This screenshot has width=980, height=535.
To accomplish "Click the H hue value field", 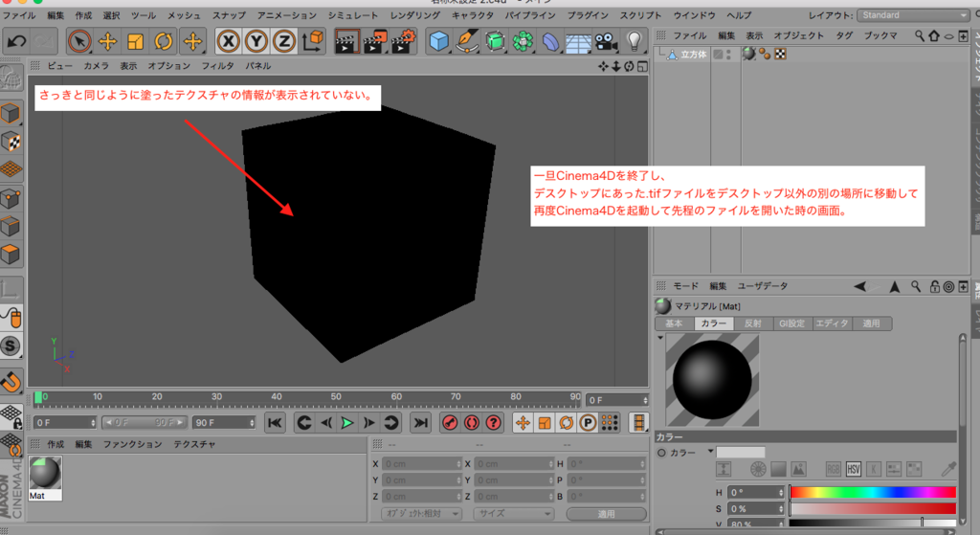I will click(x=755, y=493).
